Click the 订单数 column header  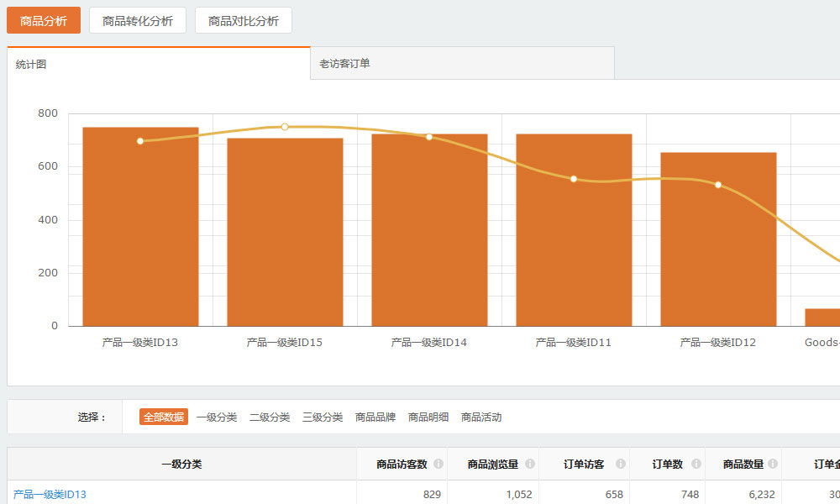(668, 464)
